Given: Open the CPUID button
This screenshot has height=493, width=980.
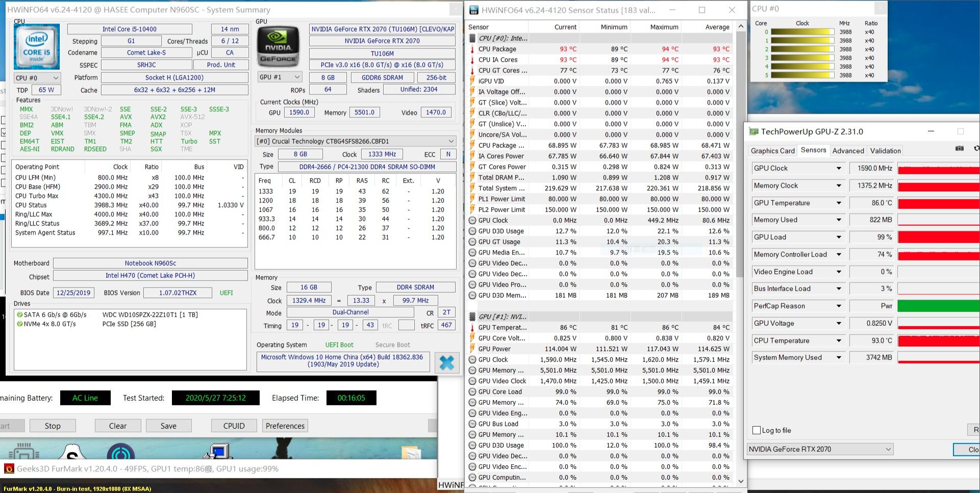Looking at the screenshot, I should [234, 426].
